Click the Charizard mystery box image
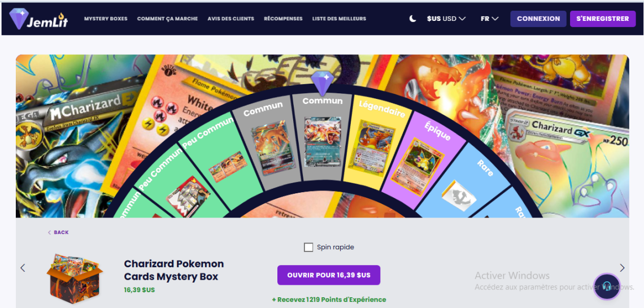This screenshot has height=308, width=644. point(75,279)
